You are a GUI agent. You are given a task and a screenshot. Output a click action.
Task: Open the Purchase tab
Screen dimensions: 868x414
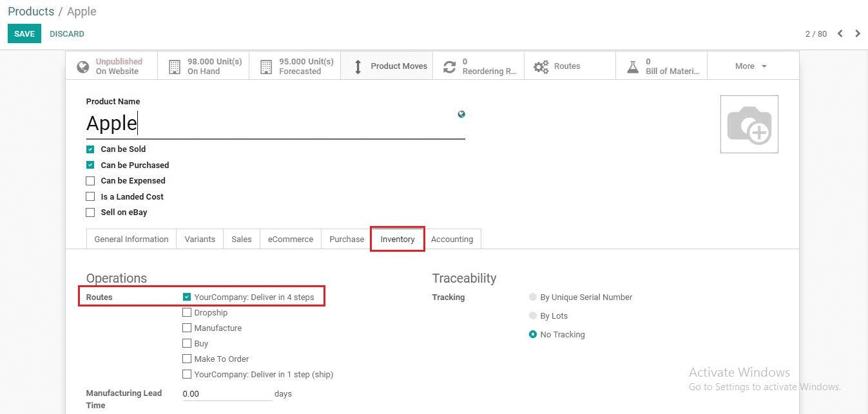coord(347,239)
